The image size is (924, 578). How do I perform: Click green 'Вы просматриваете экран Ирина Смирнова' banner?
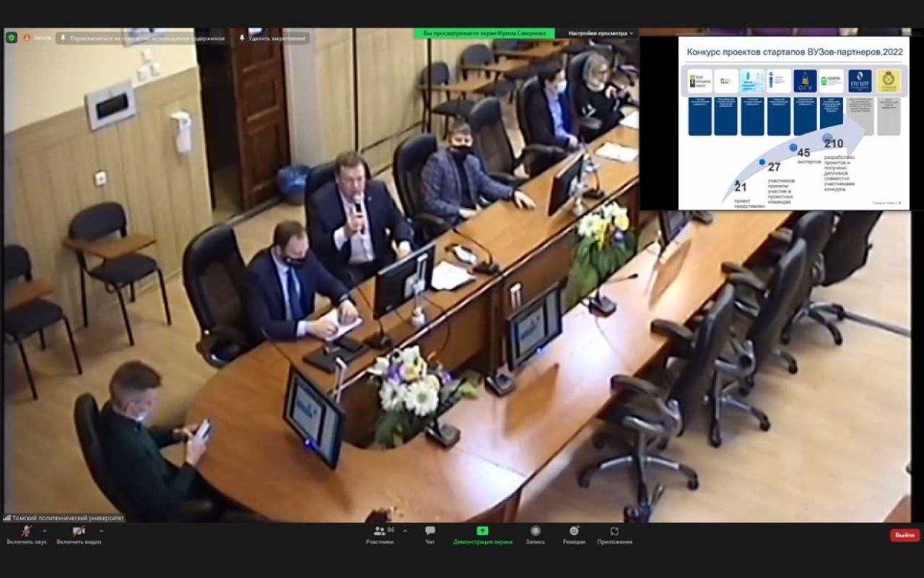pos(484,33)
